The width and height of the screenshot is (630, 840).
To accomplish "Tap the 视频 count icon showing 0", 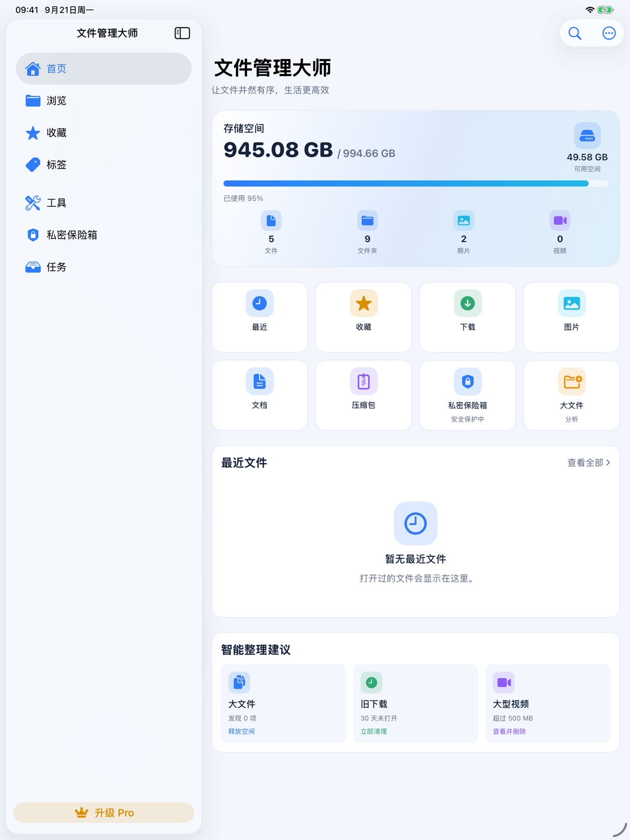I will [560, 221].
